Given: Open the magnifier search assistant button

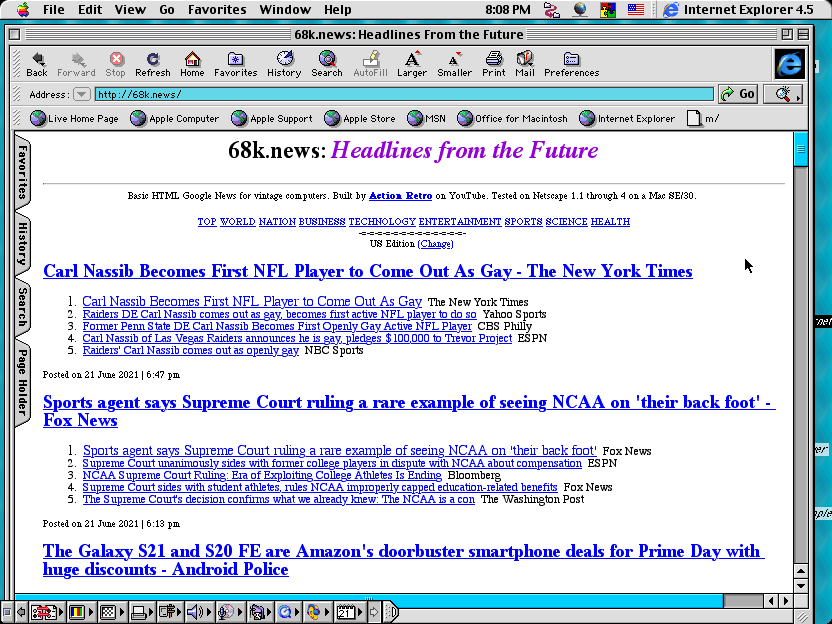Looking at the screenshot, I should click(x=783, y=94).
